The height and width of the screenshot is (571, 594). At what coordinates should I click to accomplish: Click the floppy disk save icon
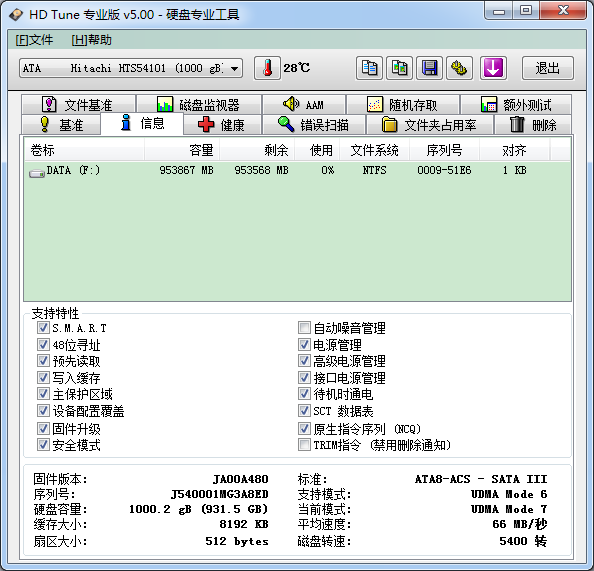pos(429,68)
